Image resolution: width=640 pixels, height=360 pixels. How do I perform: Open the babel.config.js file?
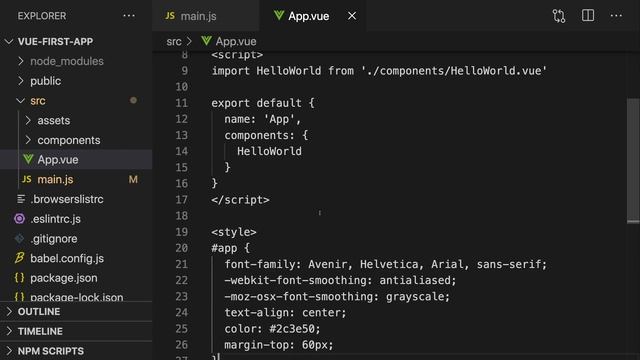click(x=76, y=258)
